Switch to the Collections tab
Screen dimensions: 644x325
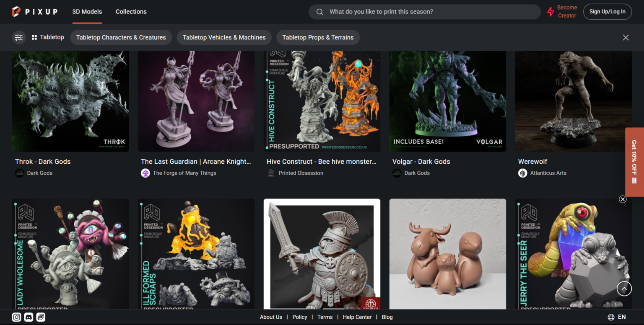pos(131,12)
